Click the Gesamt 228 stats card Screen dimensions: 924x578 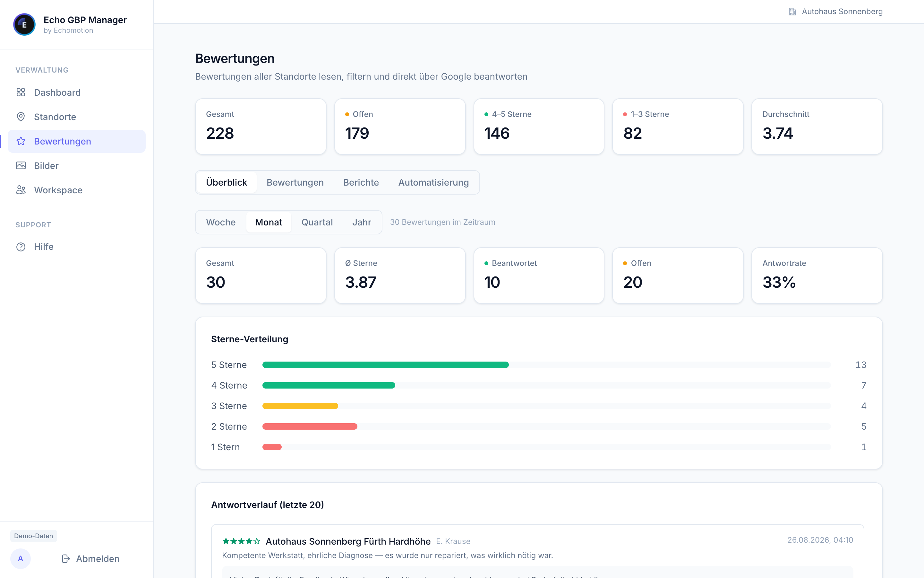coord(261,127)
